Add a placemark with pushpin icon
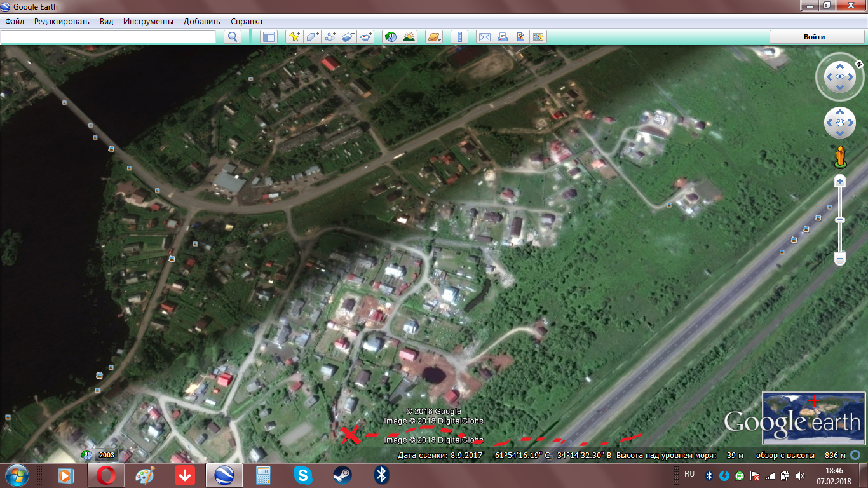 pos(294,37)
